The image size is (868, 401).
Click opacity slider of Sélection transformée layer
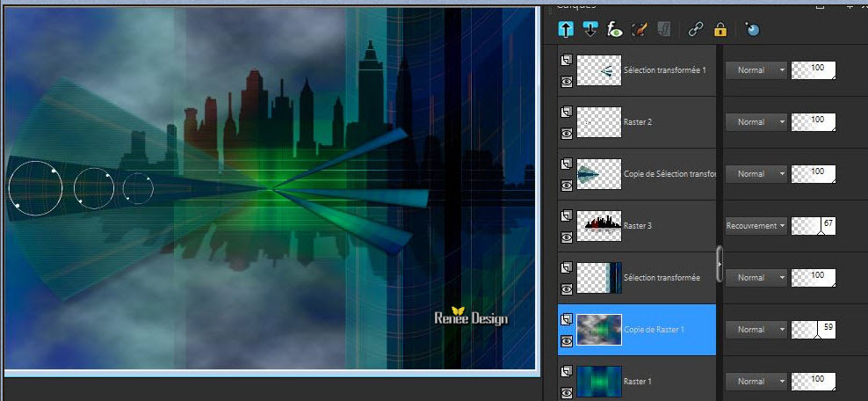tap(814, 278)
